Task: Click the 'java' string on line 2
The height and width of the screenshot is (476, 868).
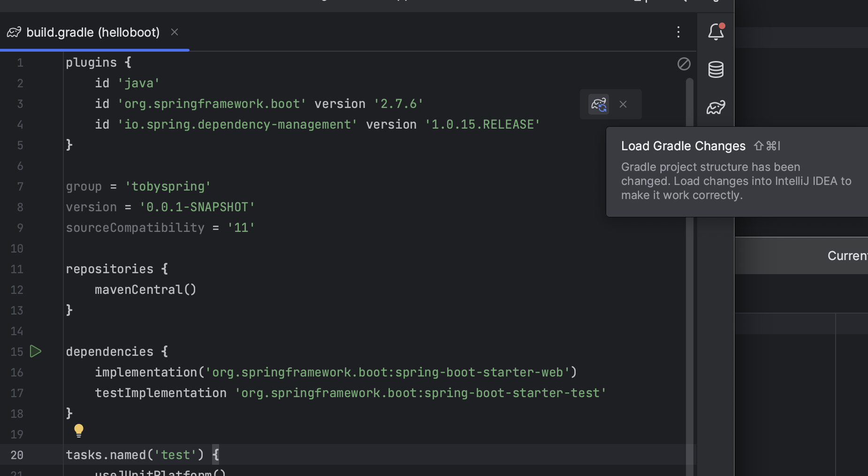Action: pos(138,83)
